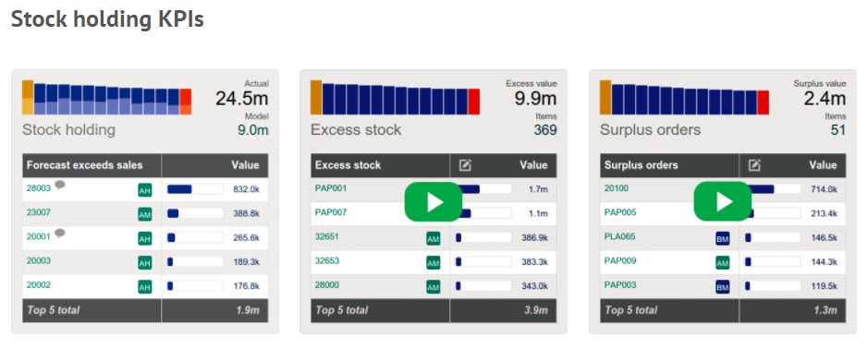Click BM badge on row PAP003
The image size is (868, 348).
723,287
